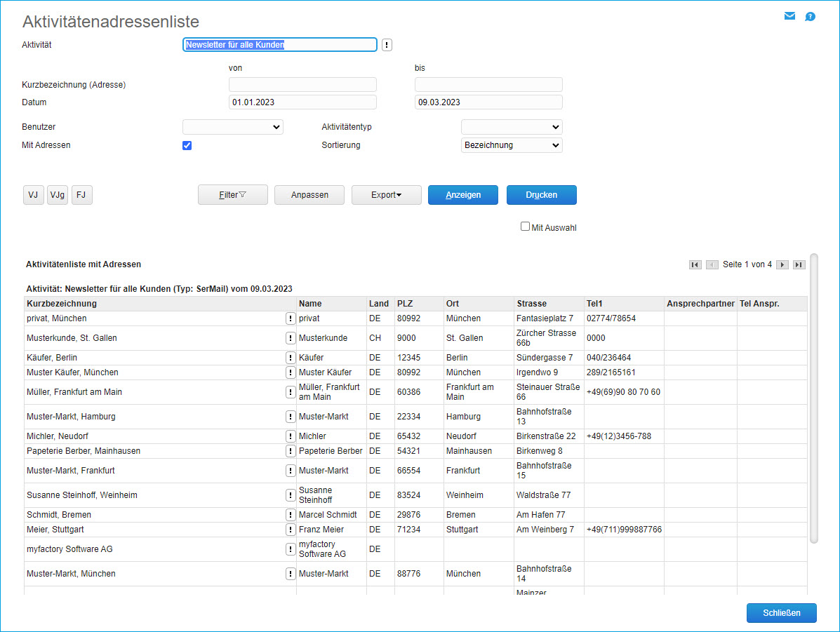Open details icon for myfactory Software AG

pyautogui.click(x=291, y=549)
